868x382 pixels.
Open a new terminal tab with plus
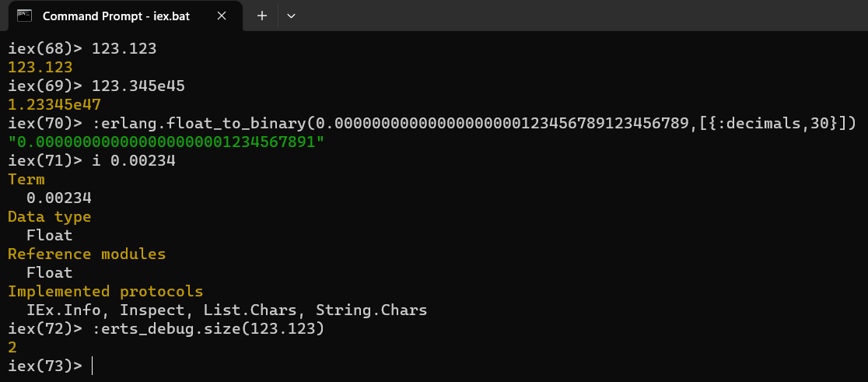pyautogui.click(x=262, y=16)
